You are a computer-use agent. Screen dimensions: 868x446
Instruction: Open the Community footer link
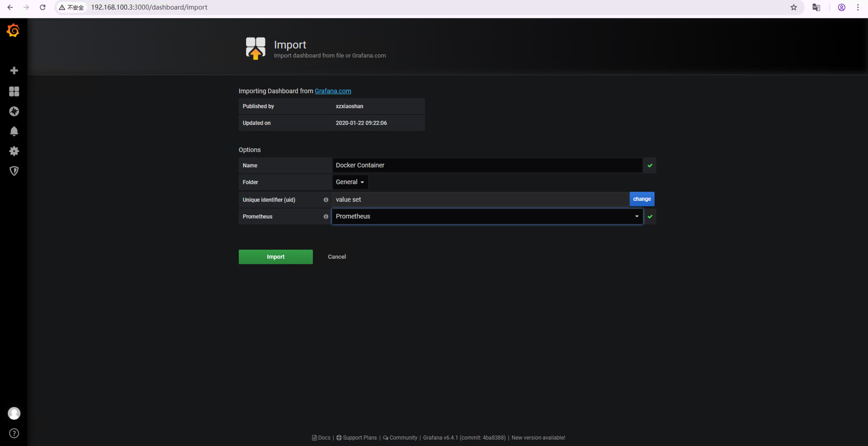point(400,438)
